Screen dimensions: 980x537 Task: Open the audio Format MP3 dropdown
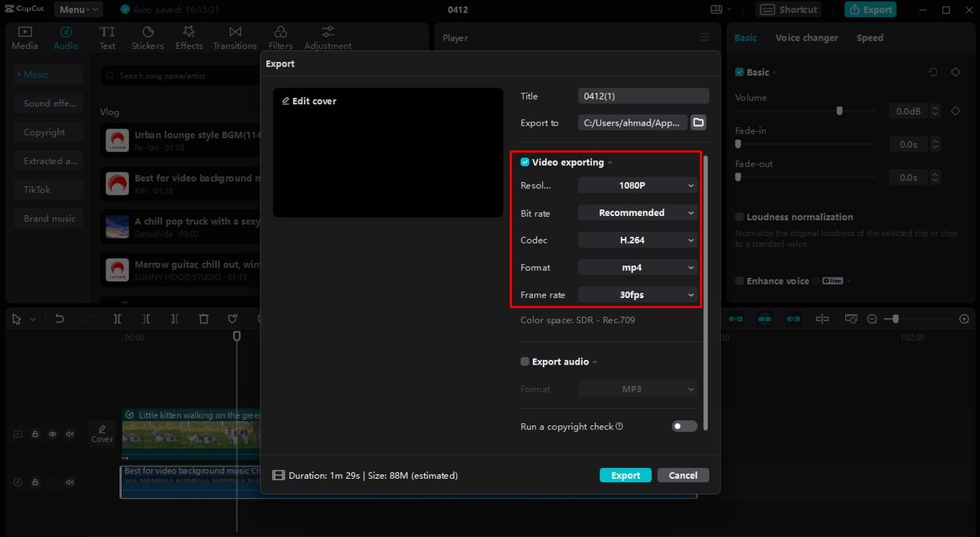(x=638, y=389)
